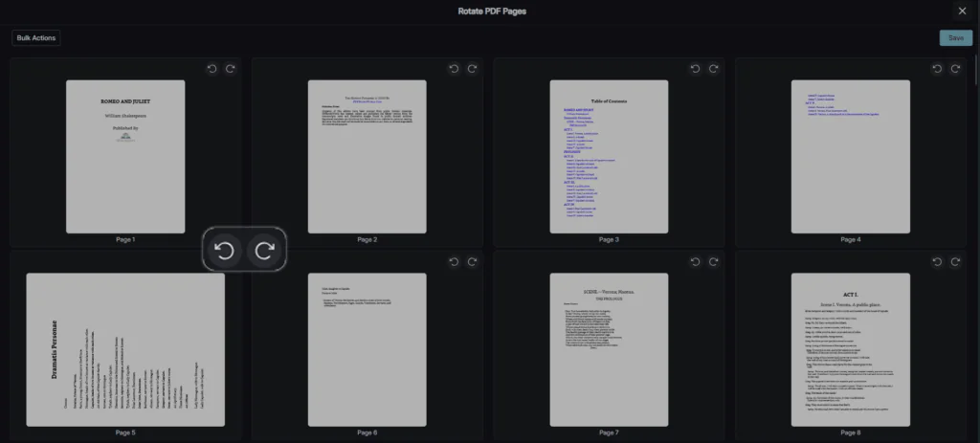This screenshot has height=443, width=980.
Task: Rotate Page 3 clockwise
Action: pos(713,69)
